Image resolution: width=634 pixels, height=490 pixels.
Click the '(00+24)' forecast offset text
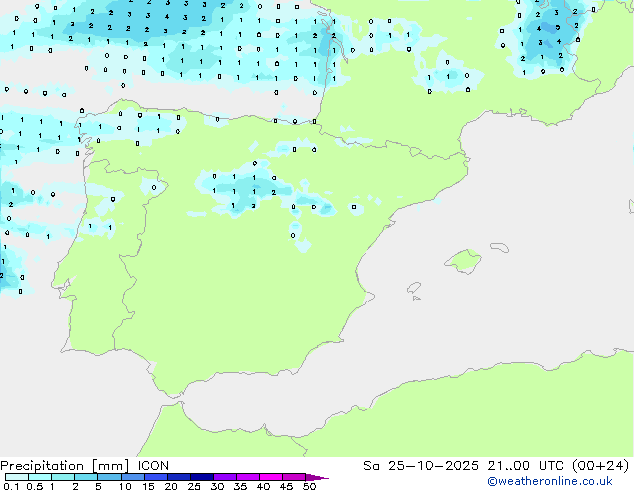(600, 466)
